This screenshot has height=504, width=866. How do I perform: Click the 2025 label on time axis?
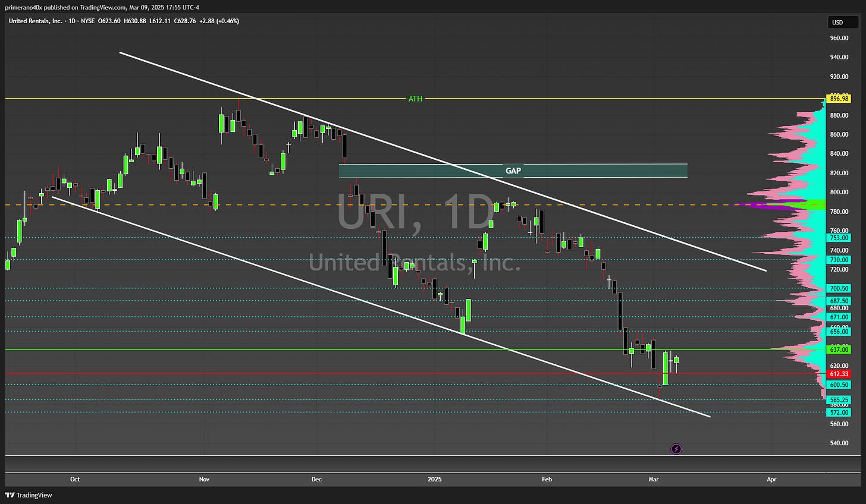pyautogui.click(x=434, y=479)
